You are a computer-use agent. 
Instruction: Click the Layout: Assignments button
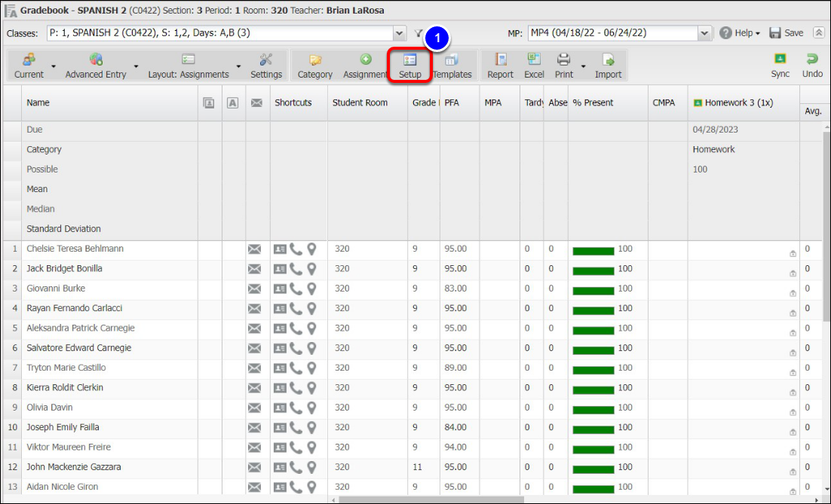pyautogui.click(x=188, y=66)
